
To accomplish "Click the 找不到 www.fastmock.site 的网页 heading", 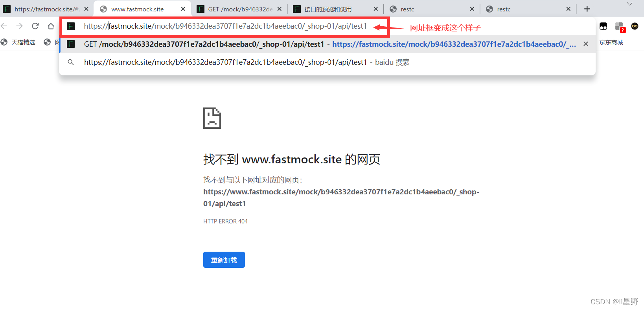I will point(292,159).
